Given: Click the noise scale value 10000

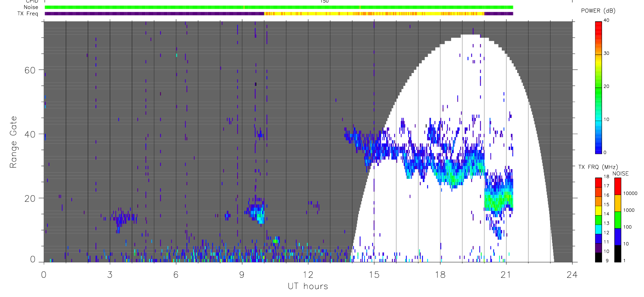Looking at the screenshot, I should [x=630, y=194].
